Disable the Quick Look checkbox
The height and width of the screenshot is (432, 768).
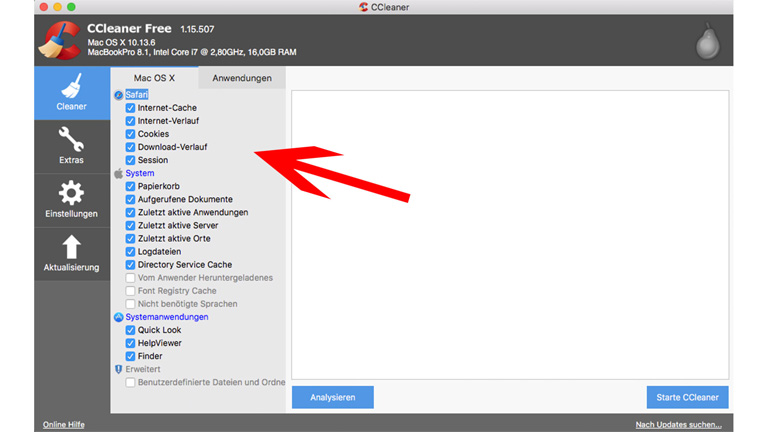point(130,330)
